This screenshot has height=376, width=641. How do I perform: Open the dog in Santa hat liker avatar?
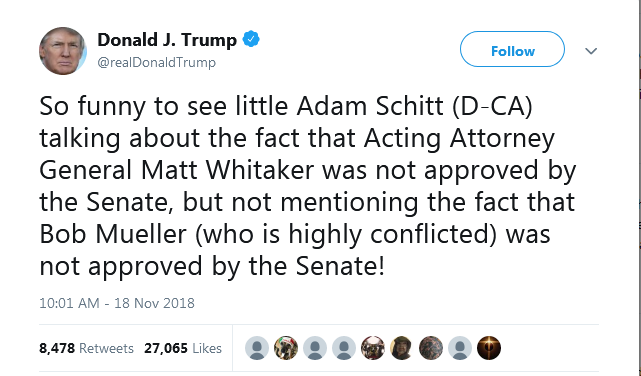tap(286, 348)
